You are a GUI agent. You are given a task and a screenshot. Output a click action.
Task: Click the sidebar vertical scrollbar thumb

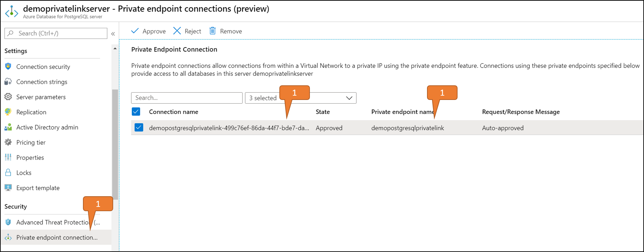coord(115,144)
